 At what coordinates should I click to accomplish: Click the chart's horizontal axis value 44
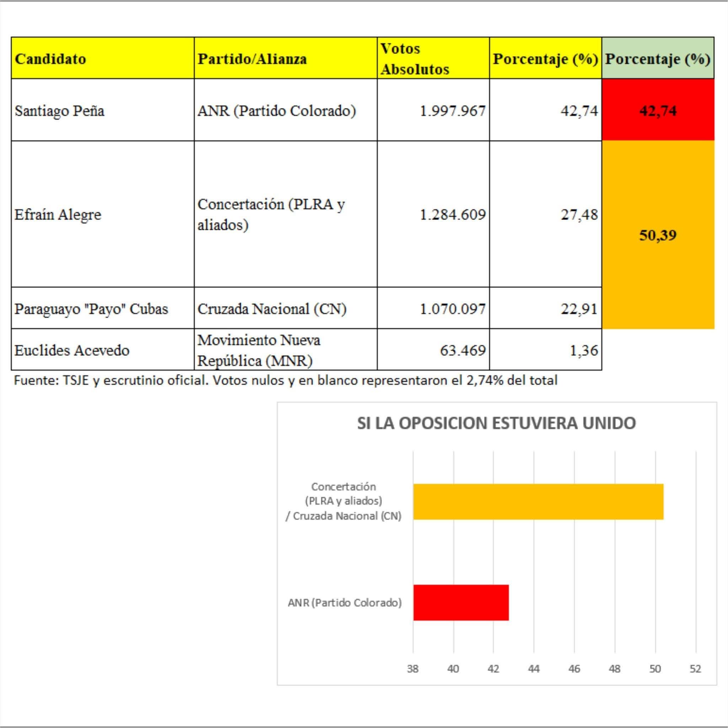click(x=534, y=669)
